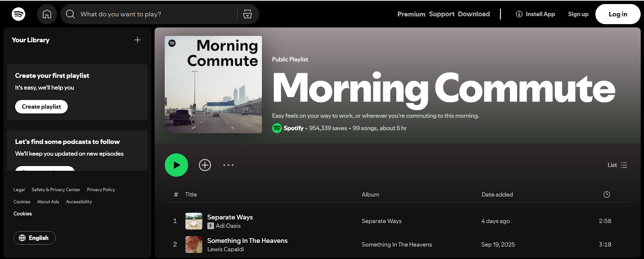Click the Install App download icon
Viewport: 644px width, 259px height.
coord(519,14)
